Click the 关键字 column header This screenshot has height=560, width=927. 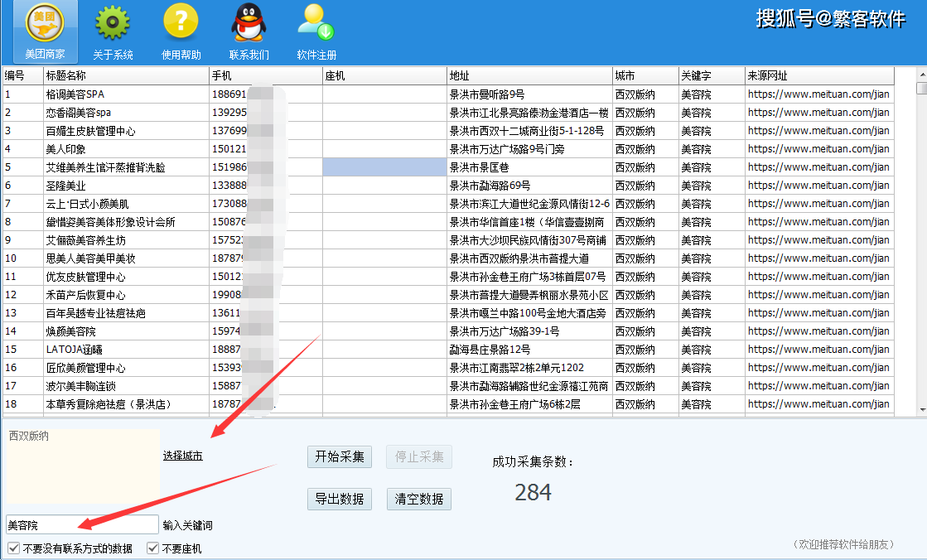[712, 75]
